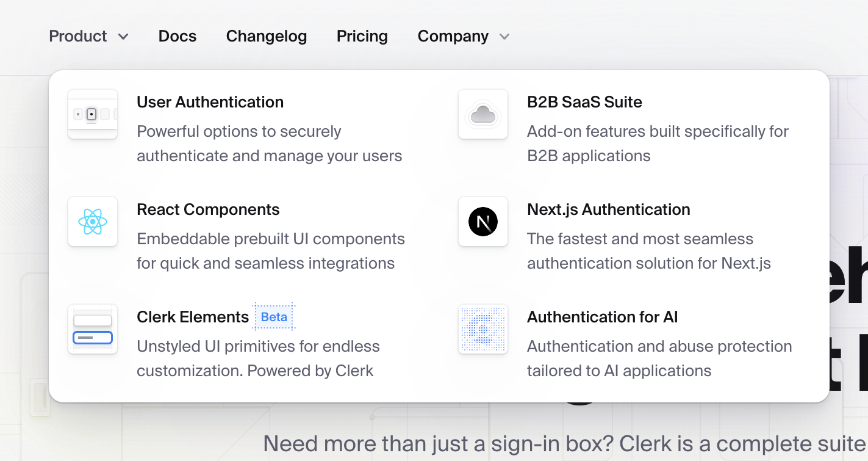The image size is (868, 461).
Task: Open the Clerk Elements heading link
Action: pyautogui.click(x=193, y=317)
